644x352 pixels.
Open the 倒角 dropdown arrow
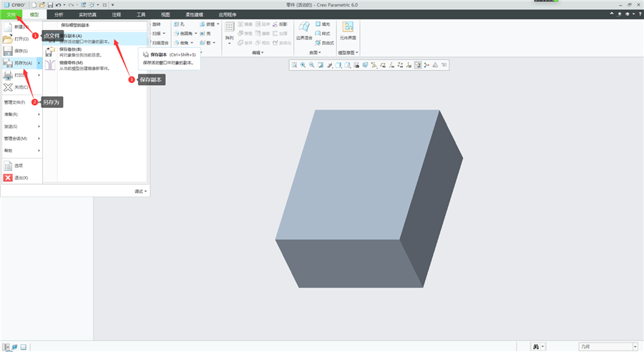[192, 43]
